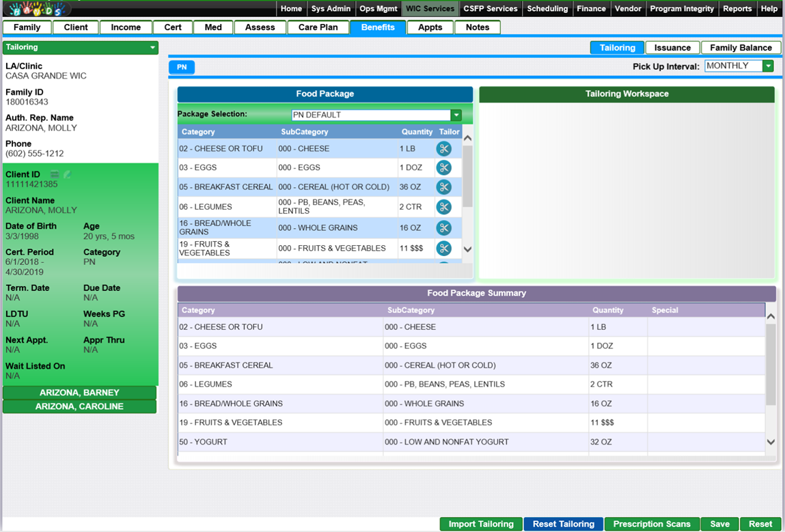The width and height of the screenshot is (785, 532).
Task: Tailor the Breakfast Cereal row with scissors icon
Action: (443, 187)
